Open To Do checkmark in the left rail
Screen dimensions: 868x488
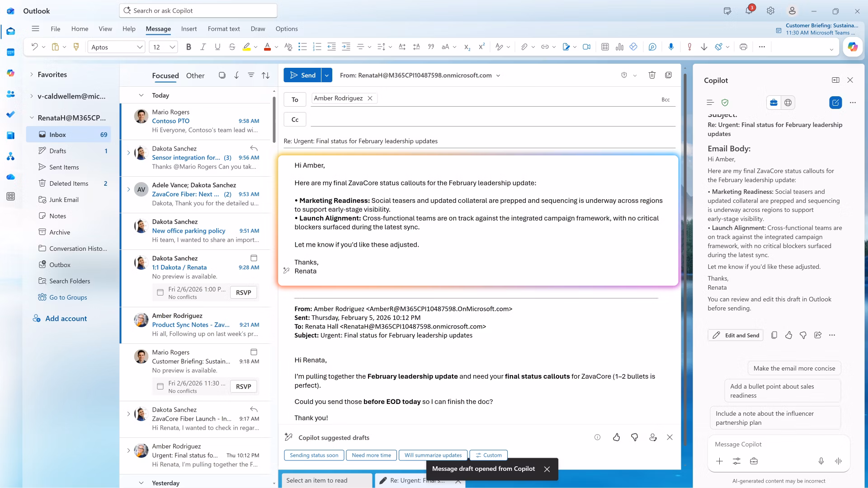[x=11, y=115]
